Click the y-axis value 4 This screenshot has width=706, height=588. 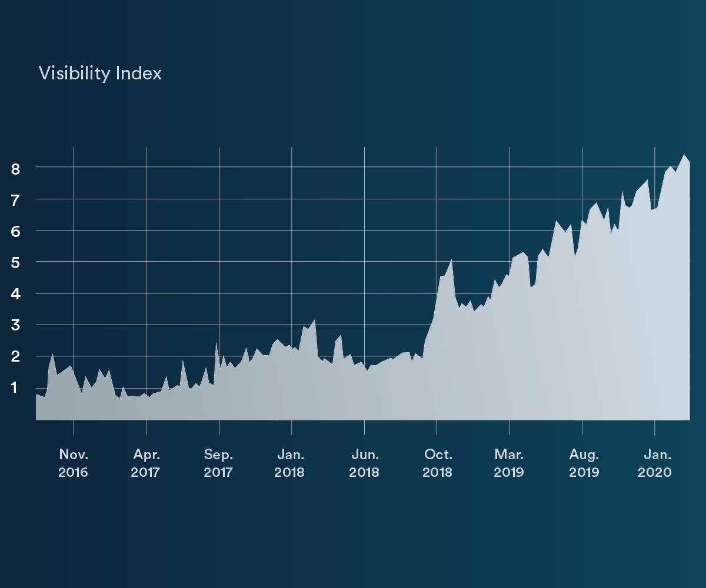click(x=16, y=294)
